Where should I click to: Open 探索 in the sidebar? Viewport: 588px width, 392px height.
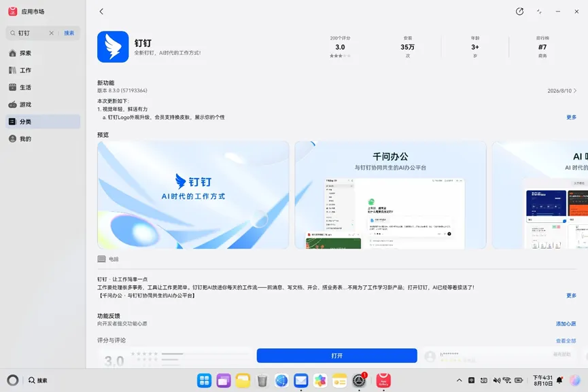(43, 53)
